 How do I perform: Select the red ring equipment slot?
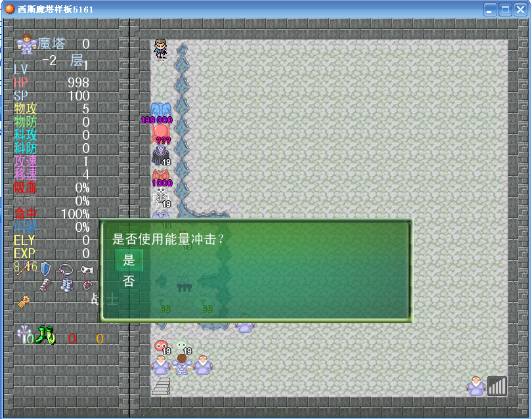(x=87, y=285)
